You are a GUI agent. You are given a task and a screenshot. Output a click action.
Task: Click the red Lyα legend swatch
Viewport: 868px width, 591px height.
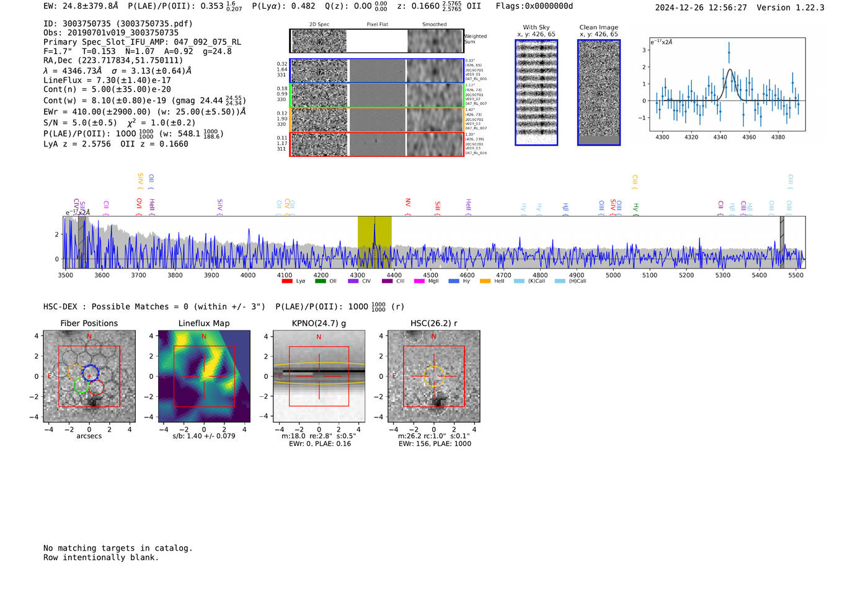[x=287, y=281]
